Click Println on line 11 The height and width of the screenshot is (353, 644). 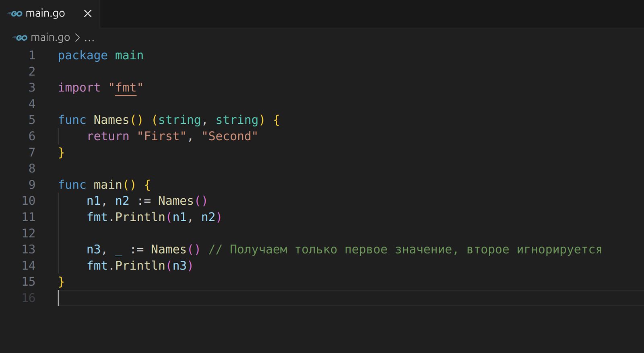[x=140, y=217]
